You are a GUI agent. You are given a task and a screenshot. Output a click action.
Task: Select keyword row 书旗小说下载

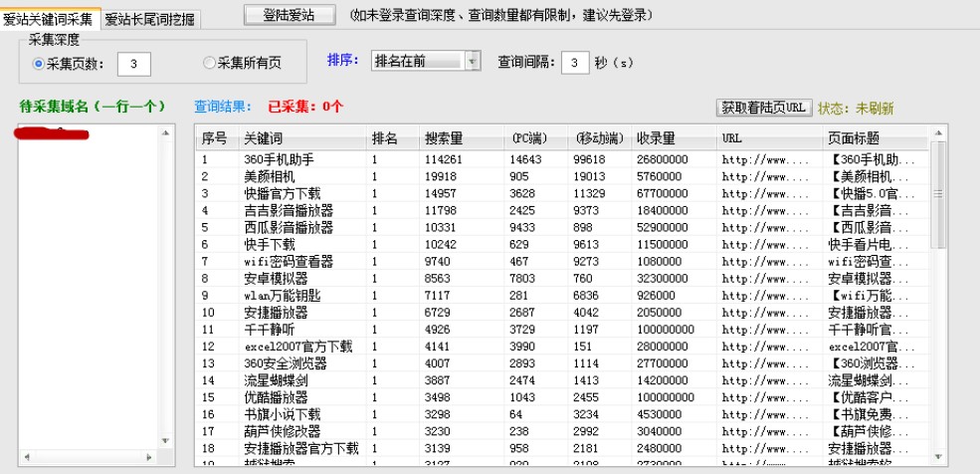click(562, 414)
